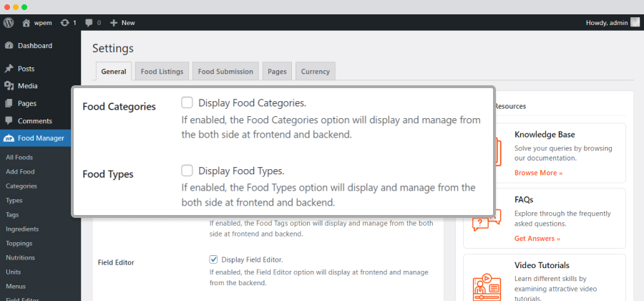Click the Settings page heading
This screenshot has width=644, height=301.
pyautogui.click(x=113, y=49)
